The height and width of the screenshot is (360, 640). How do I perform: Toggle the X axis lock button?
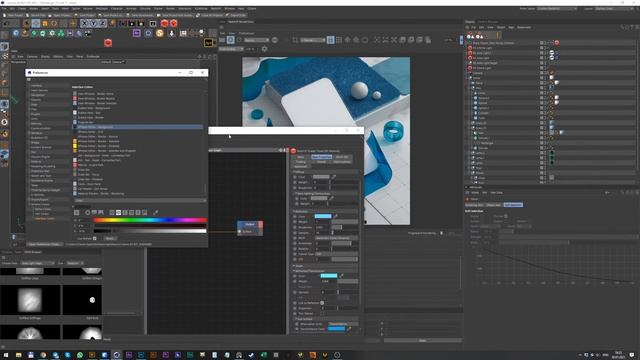point(84,24)
